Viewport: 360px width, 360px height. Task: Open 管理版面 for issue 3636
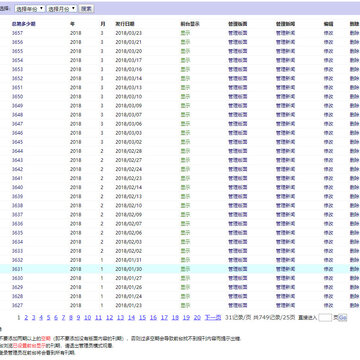coord(238,224)
